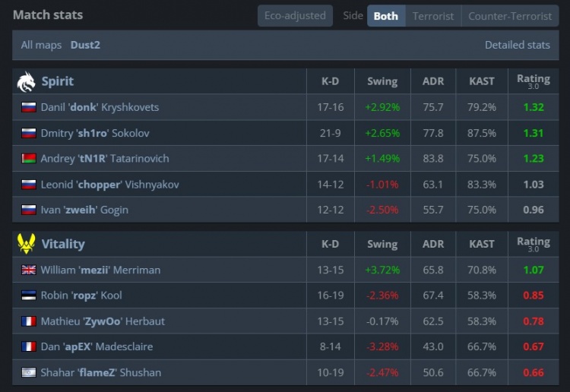
Task: Select the Dust2 map tab
Action: click(85, 45)
